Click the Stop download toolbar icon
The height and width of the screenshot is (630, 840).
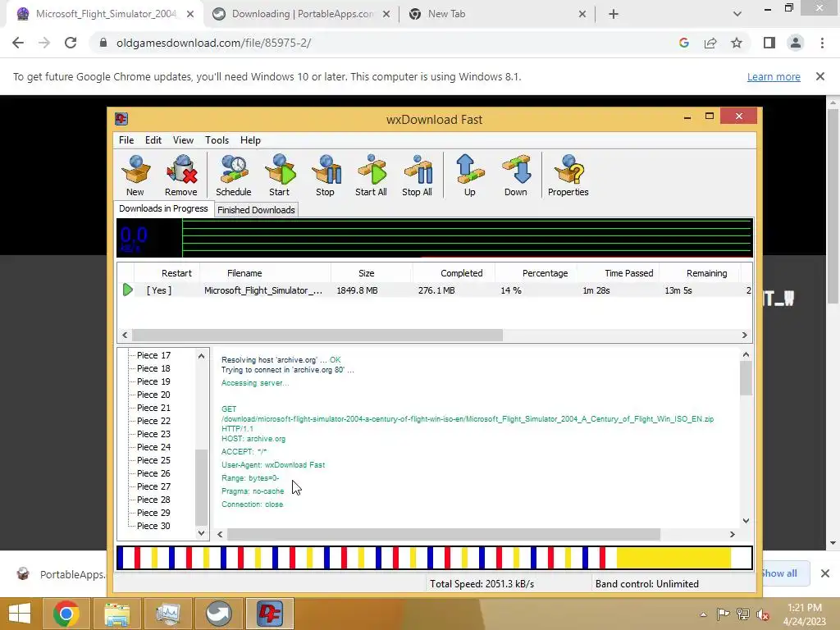pyautogui.click(x=325, y=176)
